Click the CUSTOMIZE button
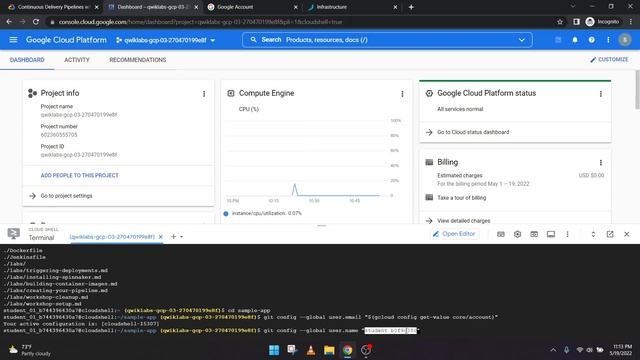This screenshot has height=360, width=640. [x=609, y=60]
